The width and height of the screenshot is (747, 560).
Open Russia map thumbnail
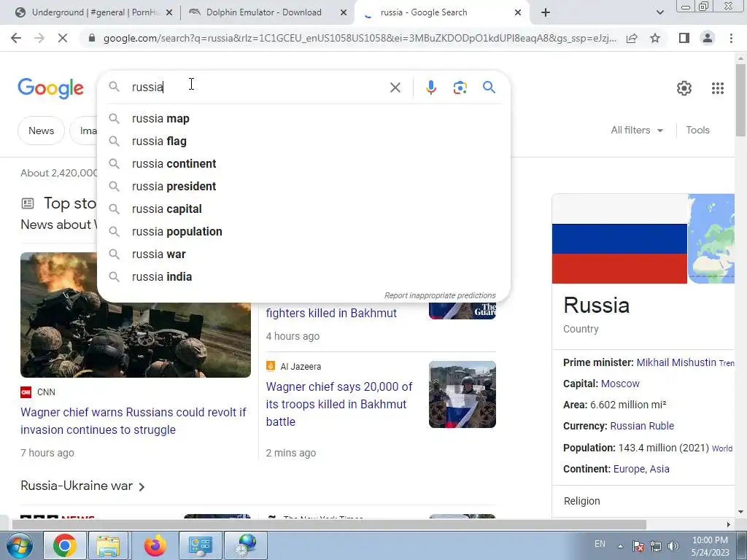point(711,238)
